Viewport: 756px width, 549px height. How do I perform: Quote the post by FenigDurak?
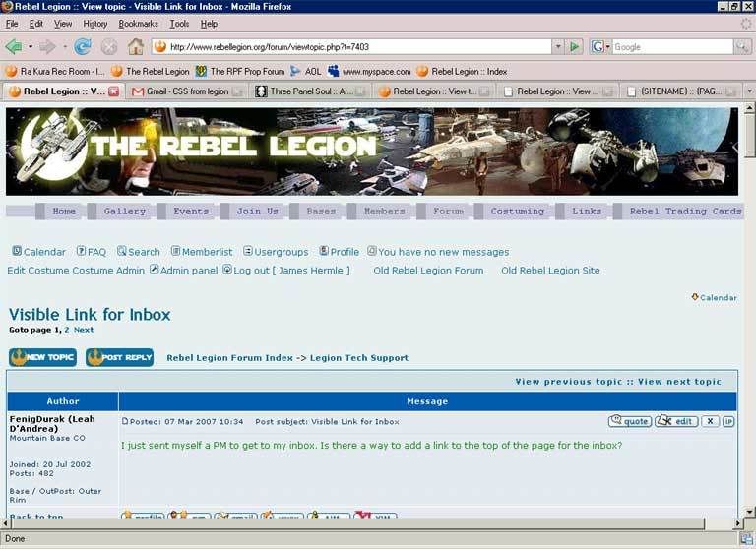click(x=630, y=421)
